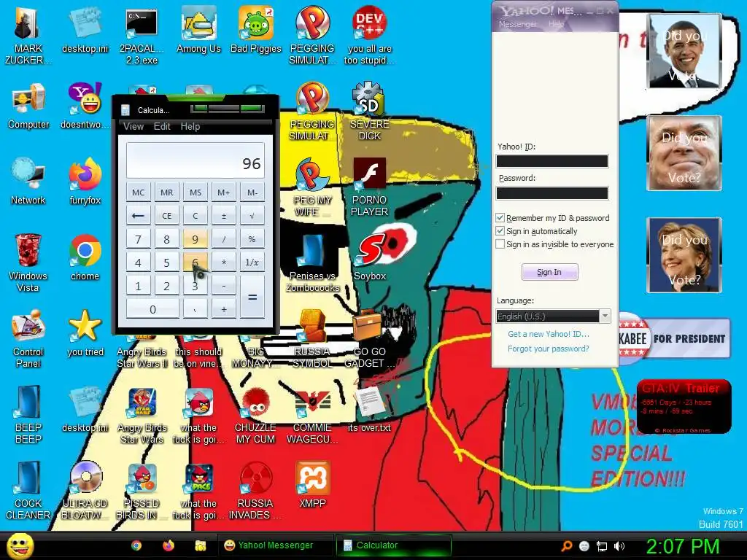Click into the Password field
Viewport: 747px width, 560px height.
[x=552, y=193]
